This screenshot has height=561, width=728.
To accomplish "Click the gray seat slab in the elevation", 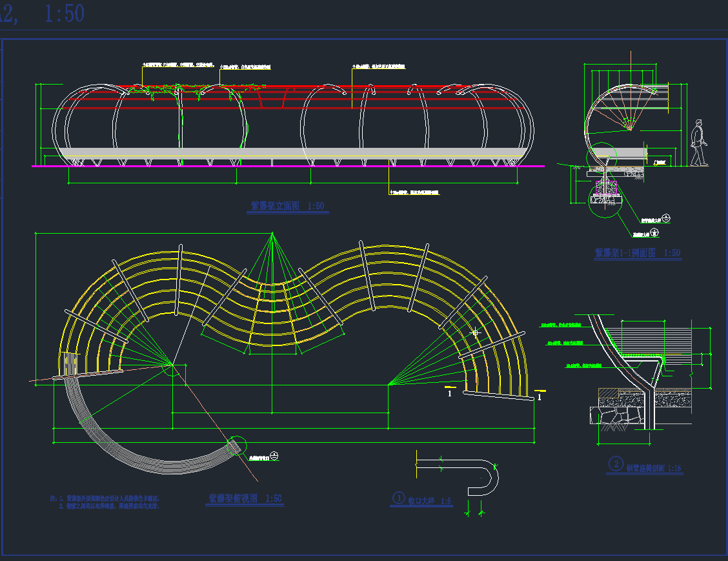I will click(290, 153).
